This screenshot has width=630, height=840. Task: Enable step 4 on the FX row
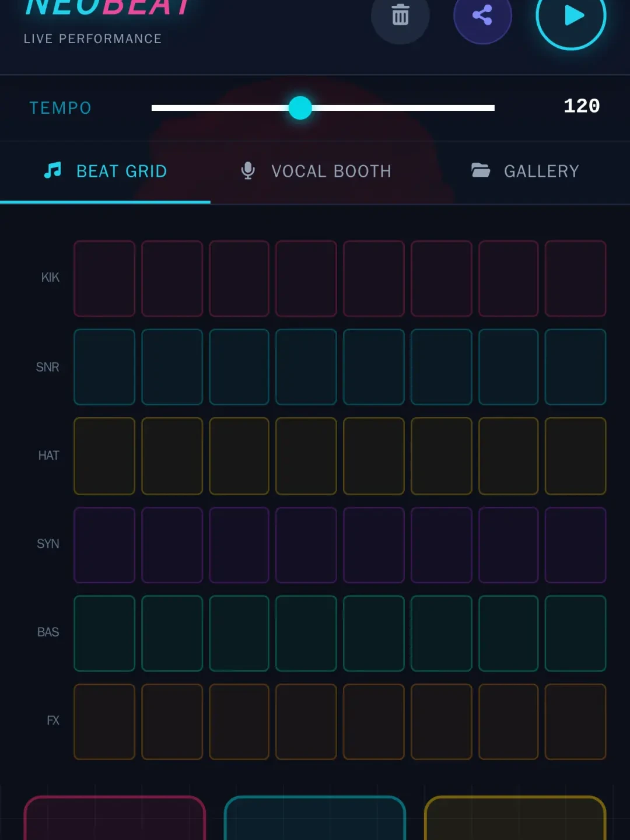point(306,722)
